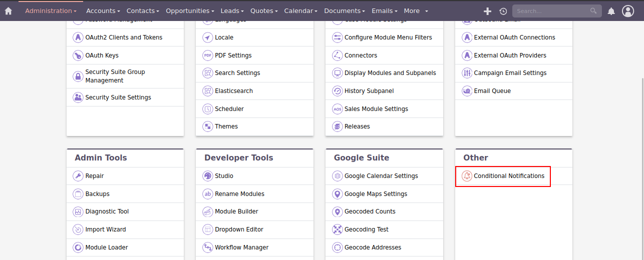
Task: Expand the More navigation dropdown
Action: click(x=416, y=11)
